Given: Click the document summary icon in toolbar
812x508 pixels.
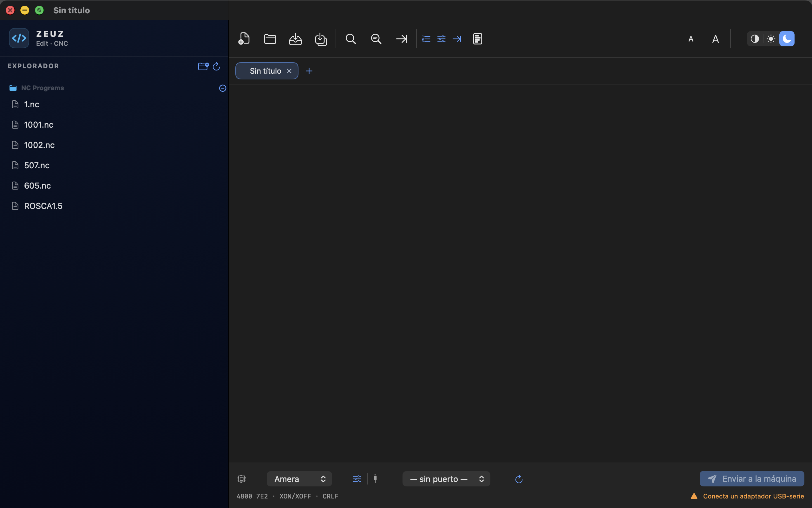Looking at the screenshot, I should point(477,39).
